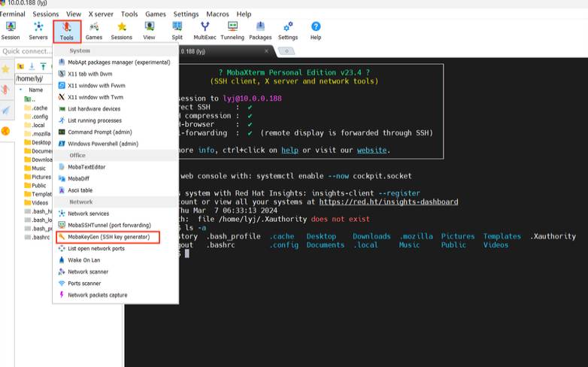Click the Split terminal icon
Screen dimensions: 588x367
point(177,31)
